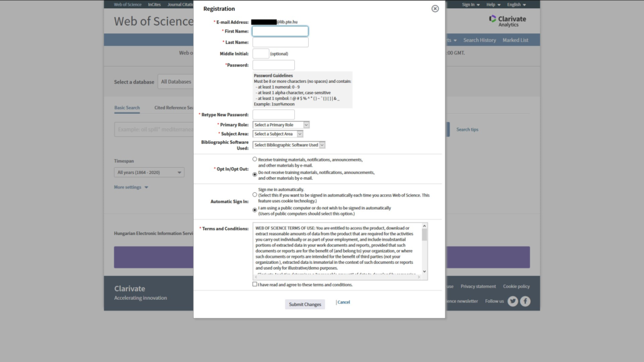Screen dimensions: 644x362
Task: Select public computer radio option
Action: pyautogui.click(x=255, y=210)
